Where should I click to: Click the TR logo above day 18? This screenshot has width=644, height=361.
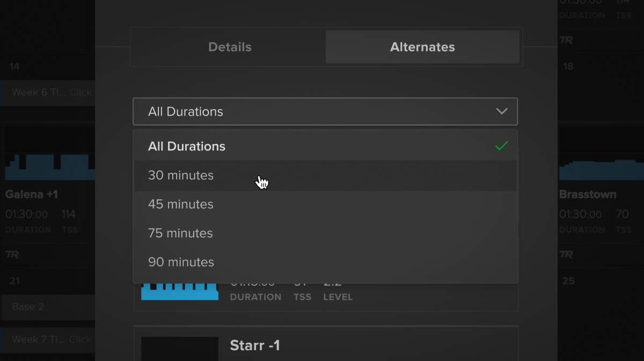pyautogui.click(x=566, y=40)
